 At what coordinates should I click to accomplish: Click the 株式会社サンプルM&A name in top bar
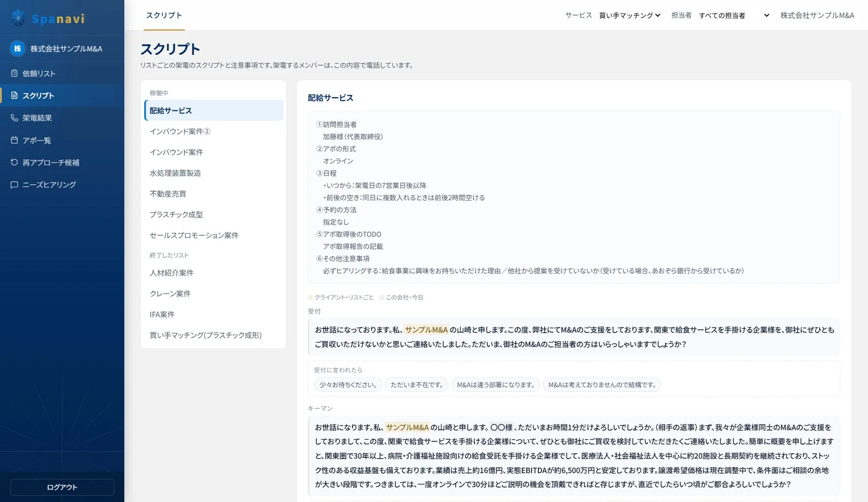click(x=817, y=15)
